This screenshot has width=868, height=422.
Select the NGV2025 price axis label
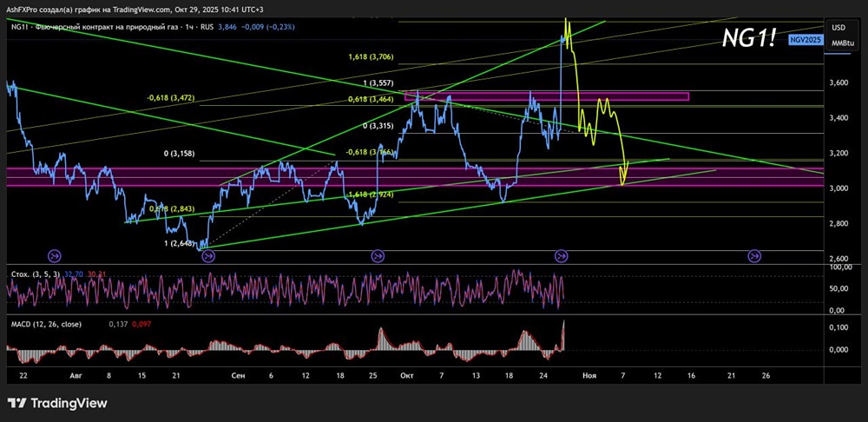click(x=807, y=41)
